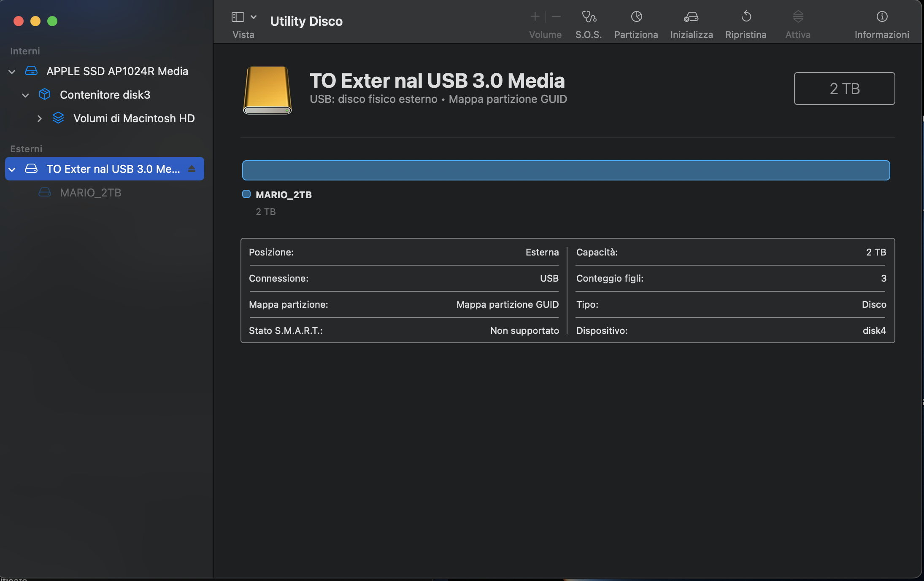
Task: Open the Informazioni info panel
Action: pos(882,17)
